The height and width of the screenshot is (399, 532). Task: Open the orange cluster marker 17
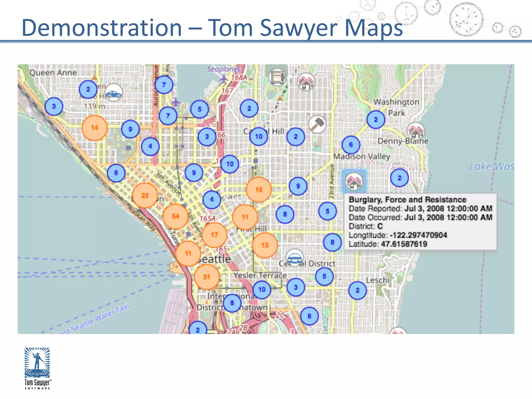(x=215, y=235)
